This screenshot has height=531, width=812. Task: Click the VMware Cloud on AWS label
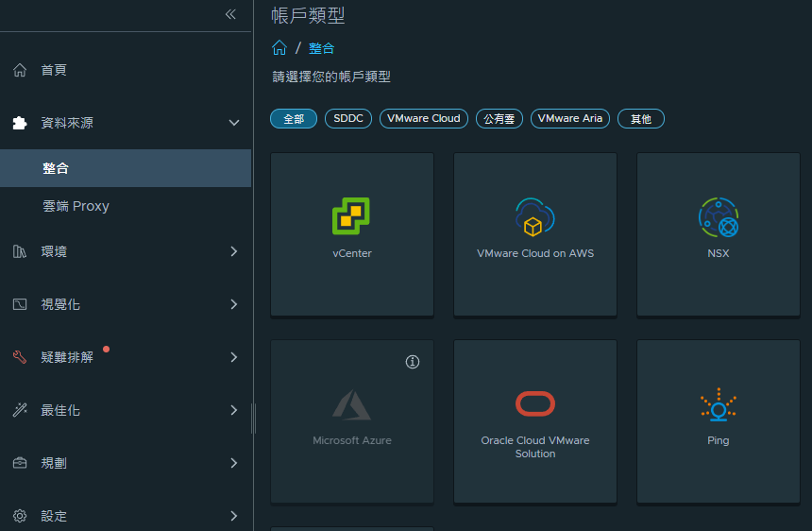pyautogui.click(x=535, y=253)
